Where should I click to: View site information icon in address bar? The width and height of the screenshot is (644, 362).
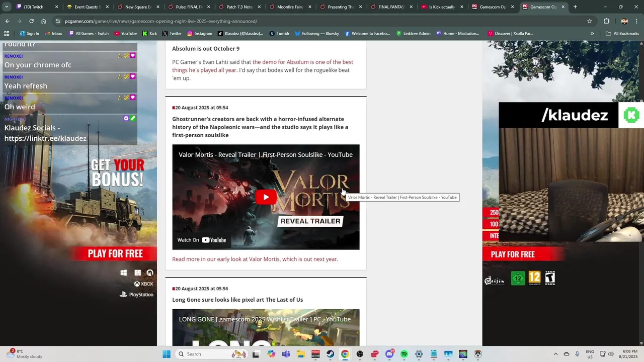(x=58, y=21)
